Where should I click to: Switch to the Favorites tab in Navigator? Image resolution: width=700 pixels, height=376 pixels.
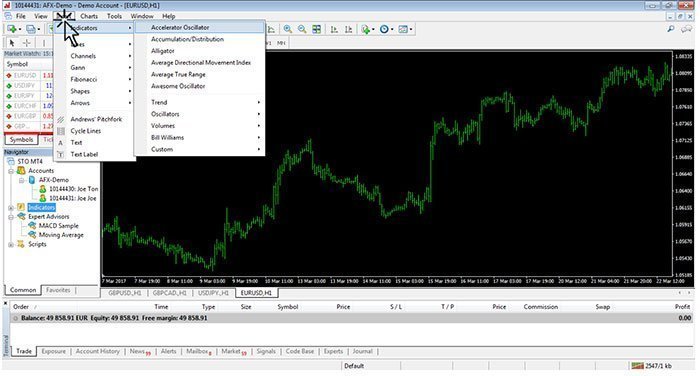[58, 290]
